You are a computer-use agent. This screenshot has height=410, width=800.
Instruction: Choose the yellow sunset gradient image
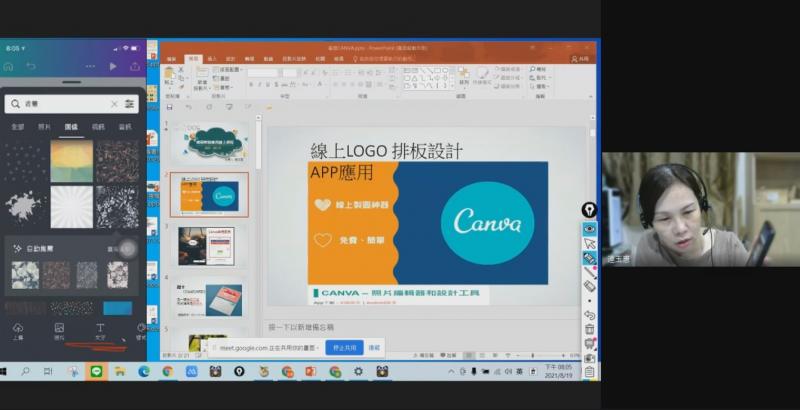[x=71, y=161]
